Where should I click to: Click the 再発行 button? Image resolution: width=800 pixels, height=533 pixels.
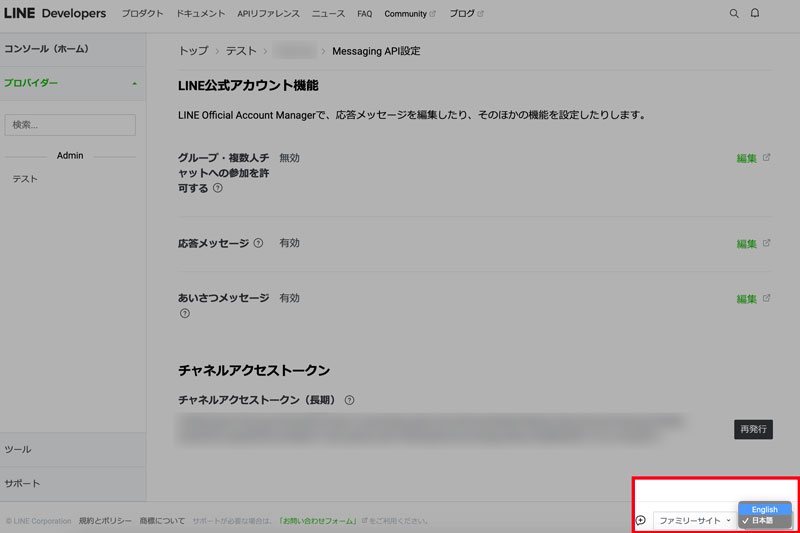coord(754,429)
